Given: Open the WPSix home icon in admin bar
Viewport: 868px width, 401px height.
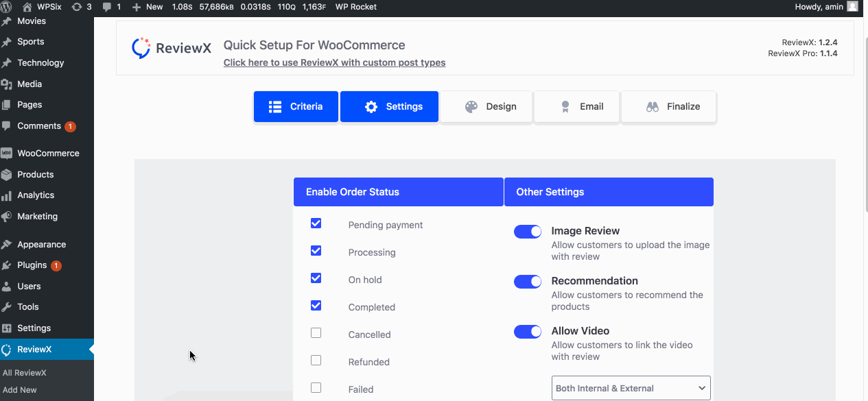Looking at the screenshot, I should tap(27, 7).
